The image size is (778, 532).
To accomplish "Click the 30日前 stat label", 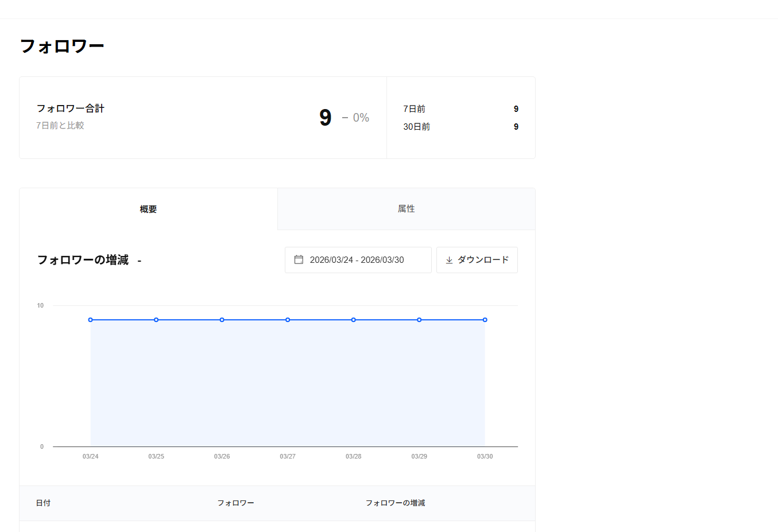I will (416, 127).
